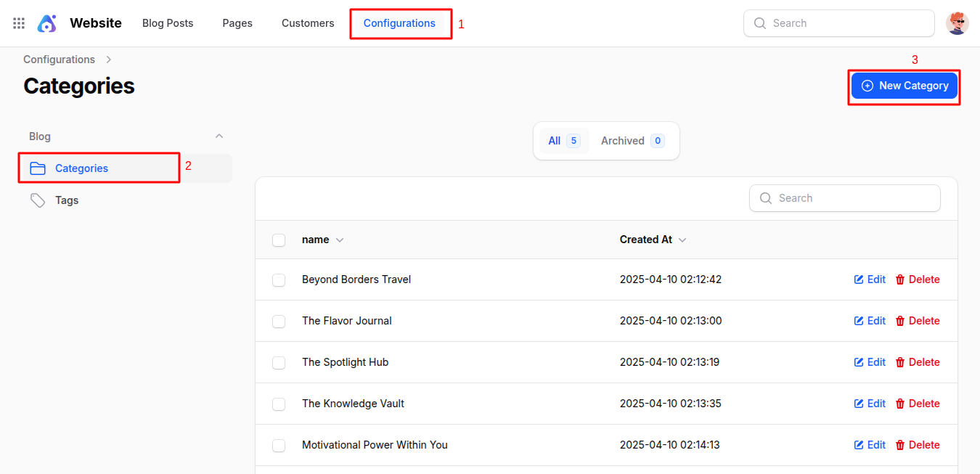Open the name column sort dropdown
Image resolution: width=980 pixels, height=474 pixels.
(x=341, y=240)
